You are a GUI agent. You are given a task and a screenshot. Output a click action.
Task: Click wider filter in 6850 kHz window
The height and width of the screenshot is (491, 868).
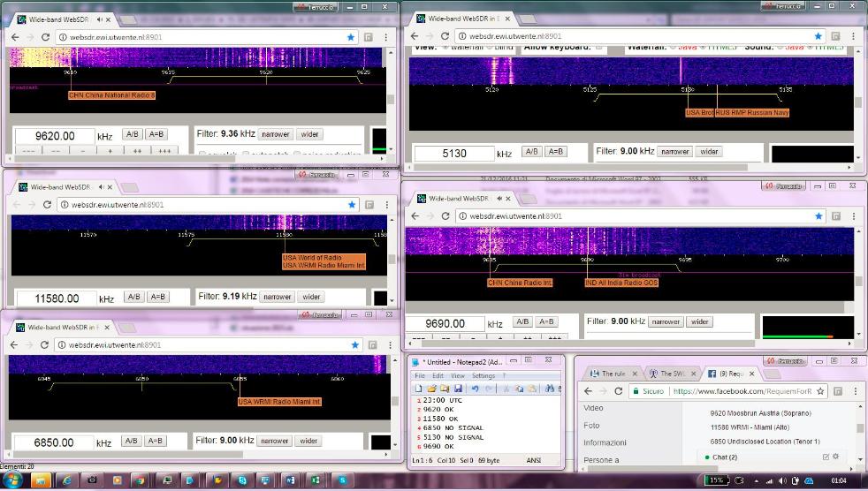coord(308,441)
